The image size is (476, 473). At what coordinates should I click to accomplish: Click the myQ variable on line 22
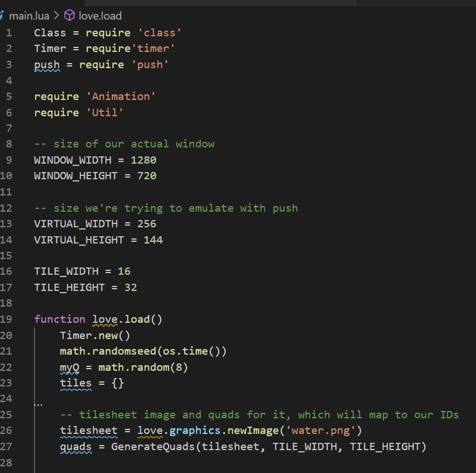click(70, 368)
